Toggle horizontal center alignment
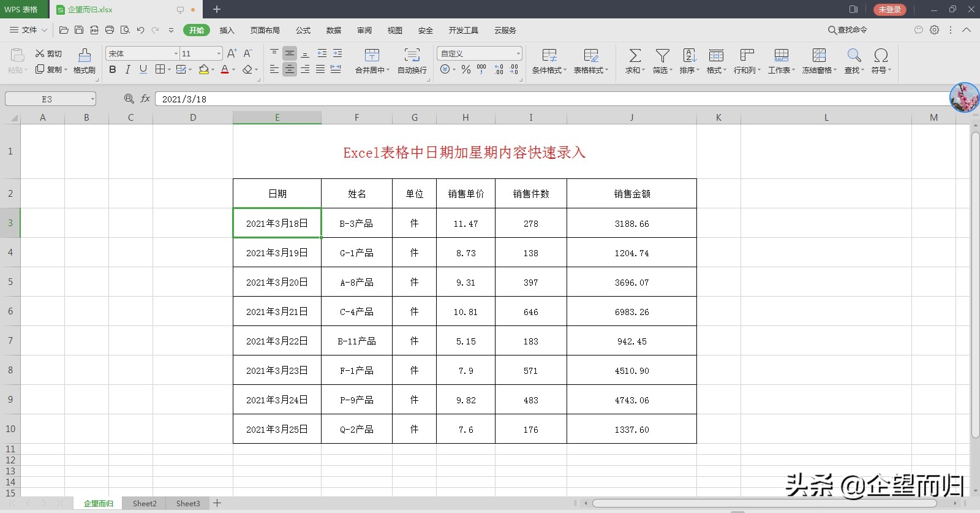Image resolution: width=980 pixels, height=513 pixels. [x=290, y=69]
